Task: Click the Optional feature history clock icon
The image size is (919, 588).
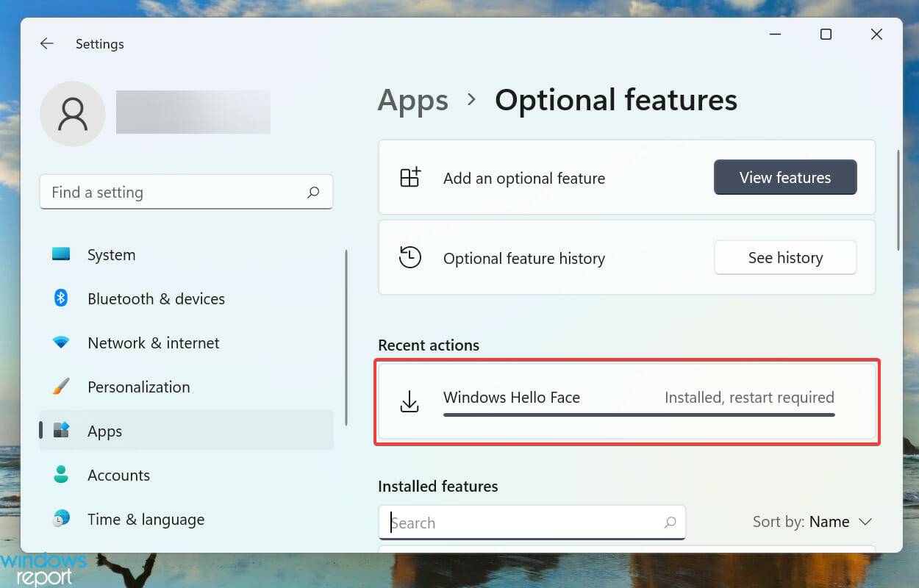Action: [410, 257]
